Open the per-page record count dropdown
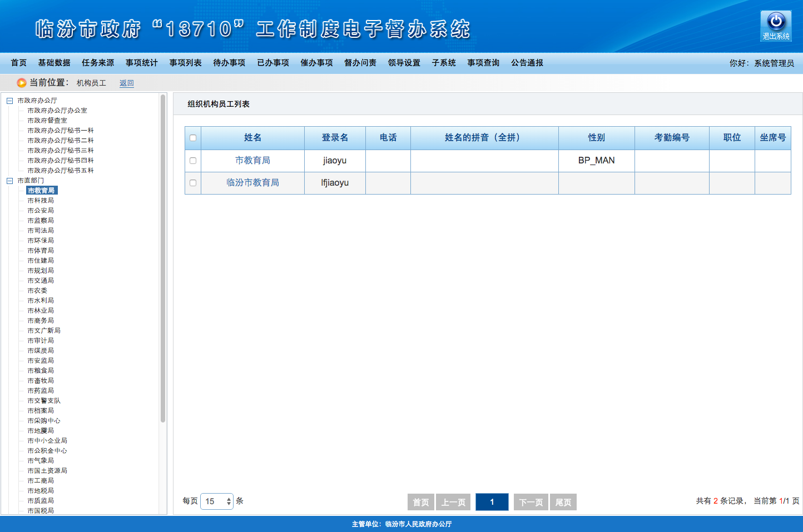Image resolution: width=803 pixels, height=532 pixels. pos(217,501)
